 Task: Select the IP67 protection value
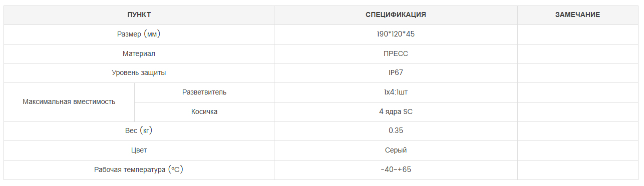coord(396,73)
